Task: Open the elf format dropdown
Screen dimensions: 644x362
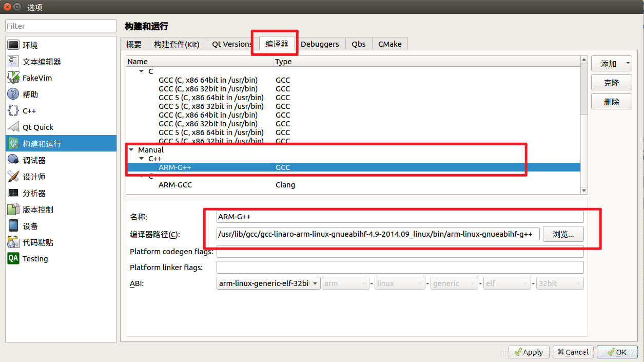Action: click(507, 283)
